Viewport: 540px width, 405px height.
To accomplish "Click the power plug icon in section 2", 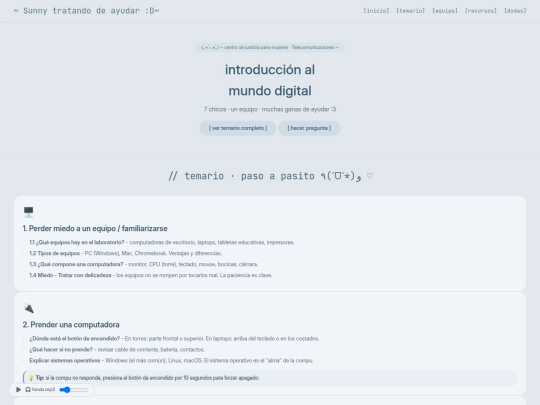I will pos(29,308).
